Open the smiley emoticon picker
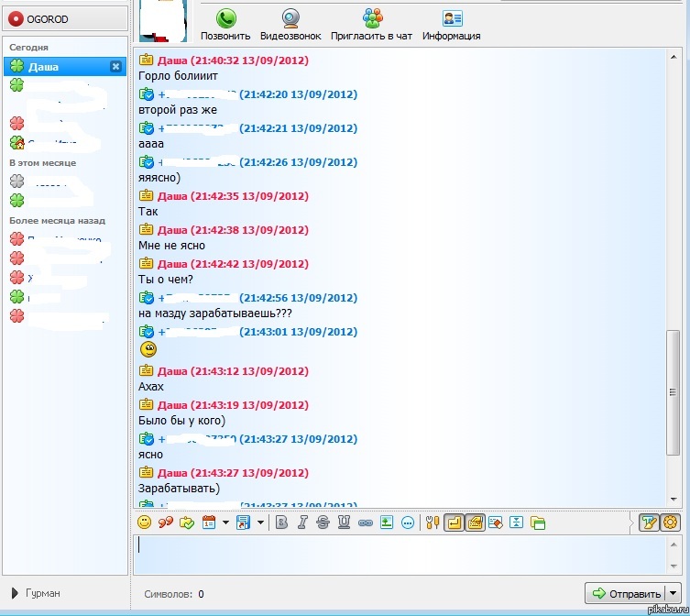 coord(145,522)
